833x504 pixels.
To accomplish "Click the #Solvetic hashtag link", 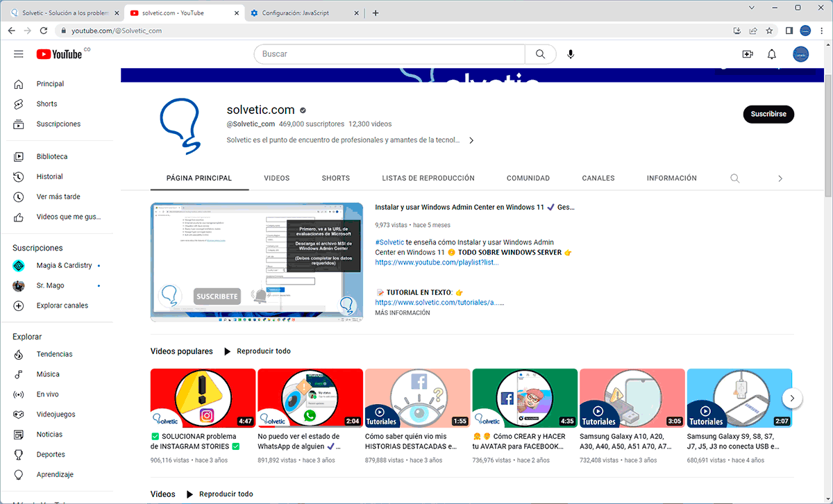I will tap(389, 242).
